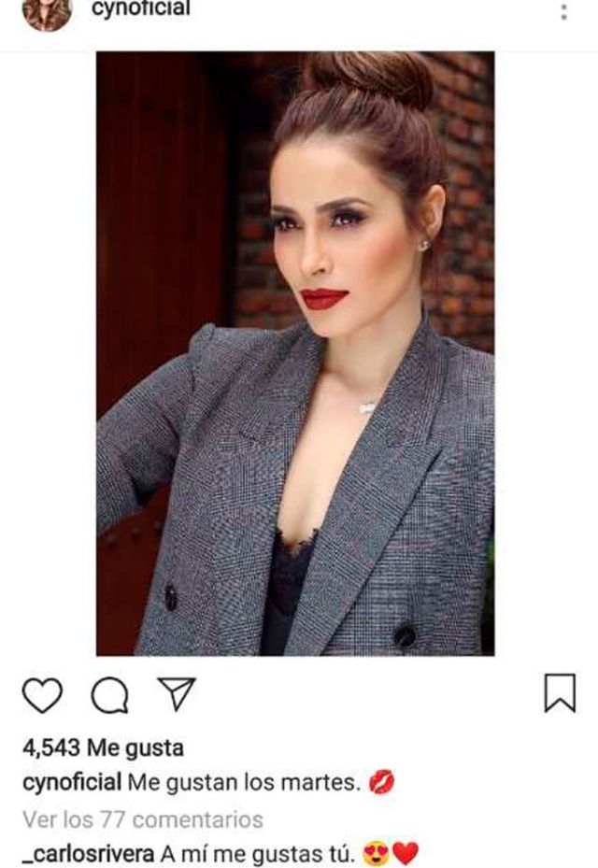
Task: Select comment text A mí me gustas tú
Action: [258, 854]
